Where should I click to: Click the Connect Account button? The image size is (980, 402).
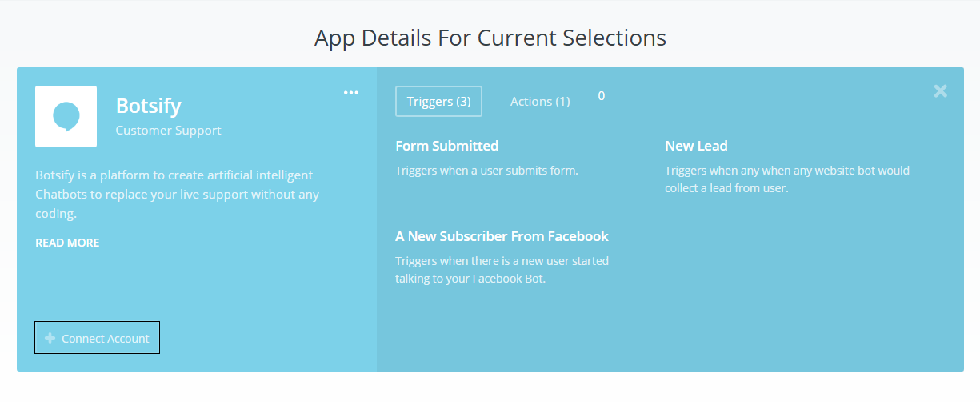(x=98, y=338)
